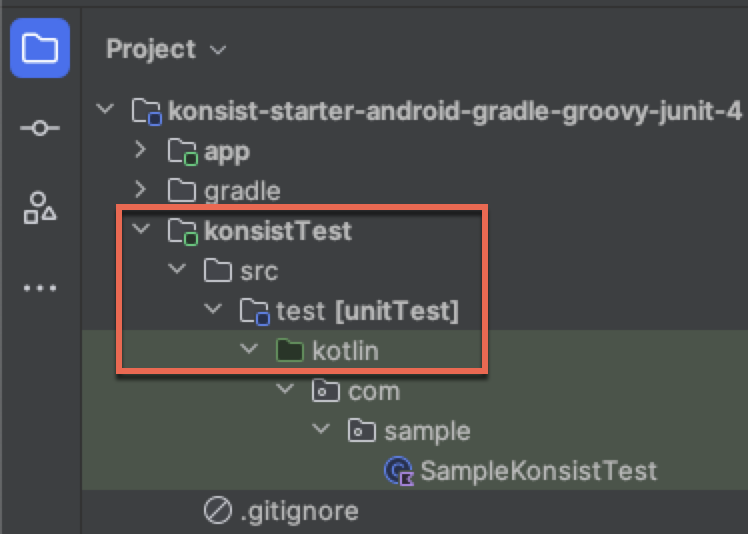
Task: Collapse the src folder
Action: pyautogui.click(x=177, y=269)
